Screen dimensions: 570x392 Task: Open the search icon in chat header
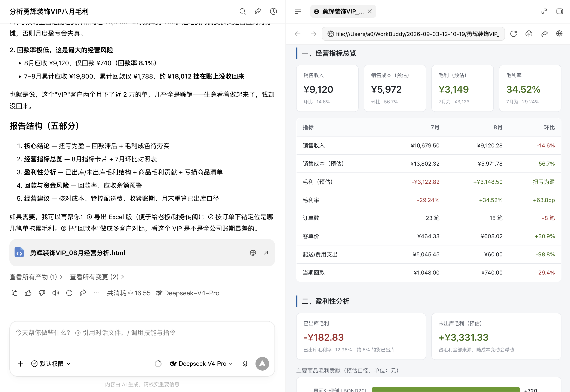click(x=242, y=11)
